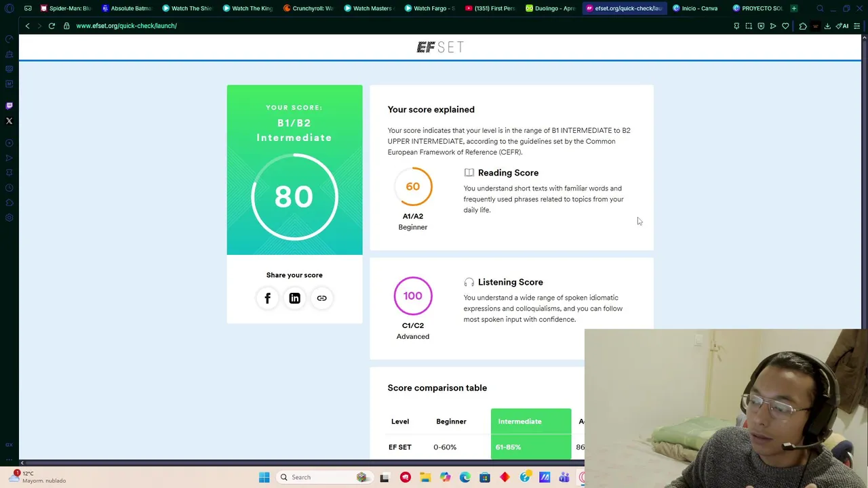Click the 'Reading Score' heading
The height and width of the screenshot is (488, 868).
click(x=508, y=173)
